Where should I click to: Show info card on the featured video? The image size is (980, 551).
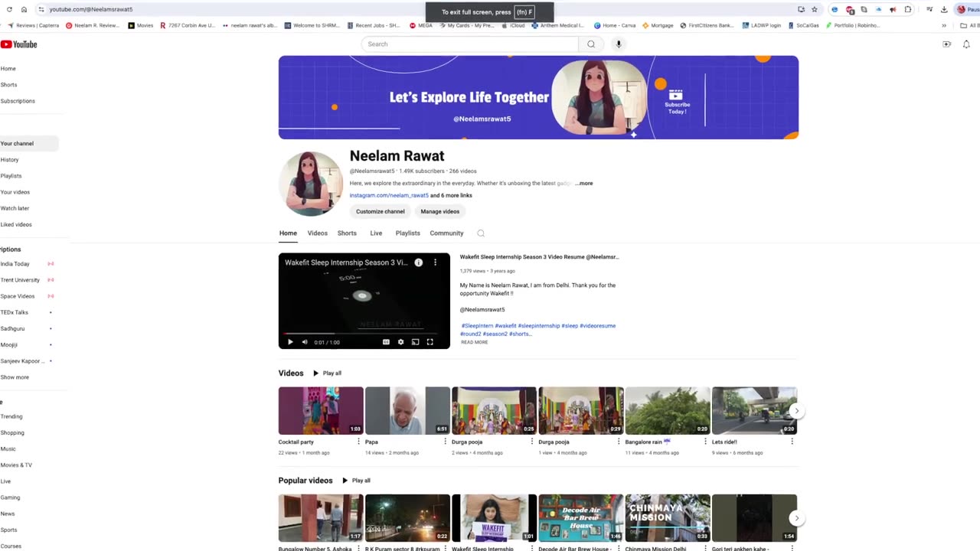419,262
